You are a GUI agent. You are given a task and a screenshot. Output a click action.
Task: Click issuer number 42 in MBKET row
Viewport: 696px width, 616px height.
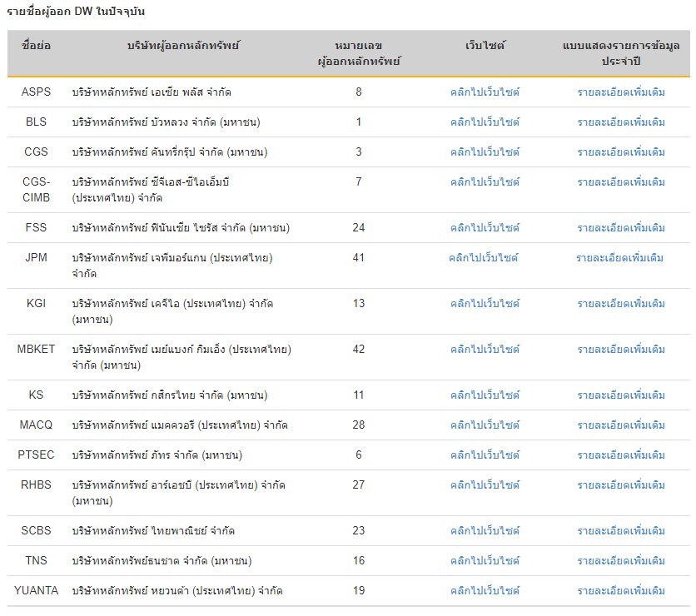(x=359, y=349)
